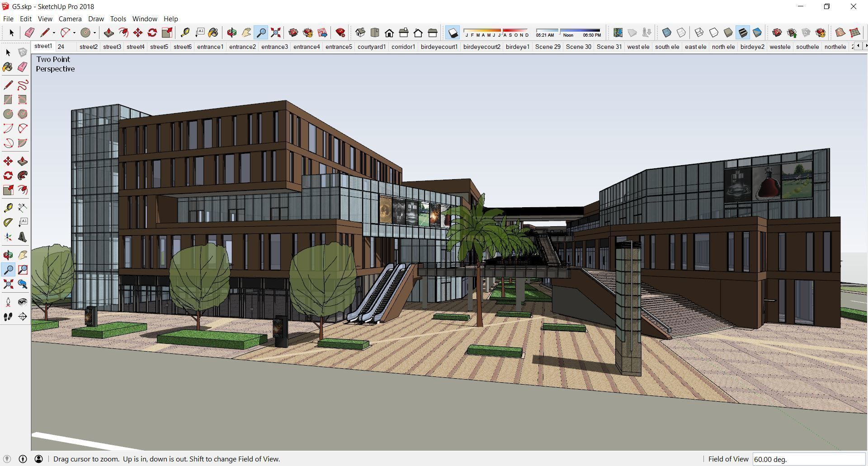Choose the Polygon tool
This screenshot has height=466, width=868.
[22, 114]
